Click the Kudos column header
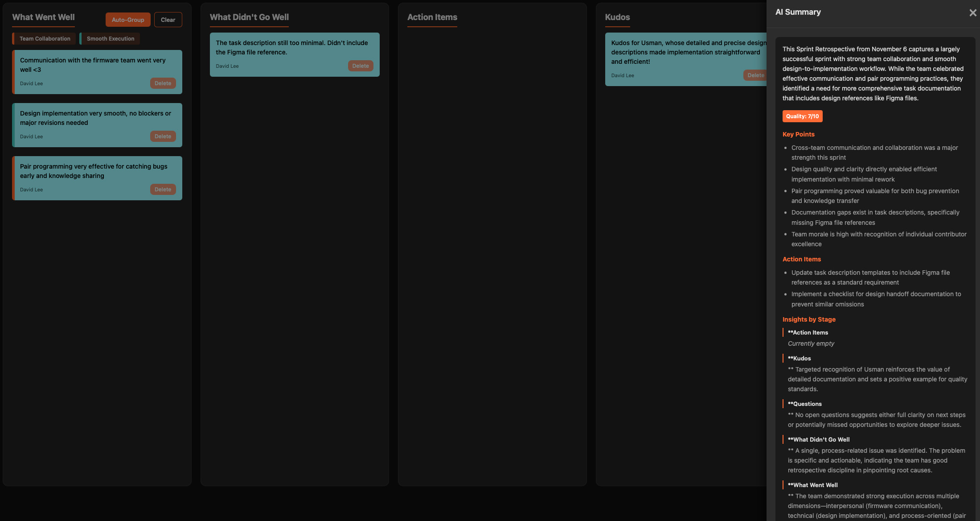The width and height of the screenshot is (980, 521). coord(617,17)
